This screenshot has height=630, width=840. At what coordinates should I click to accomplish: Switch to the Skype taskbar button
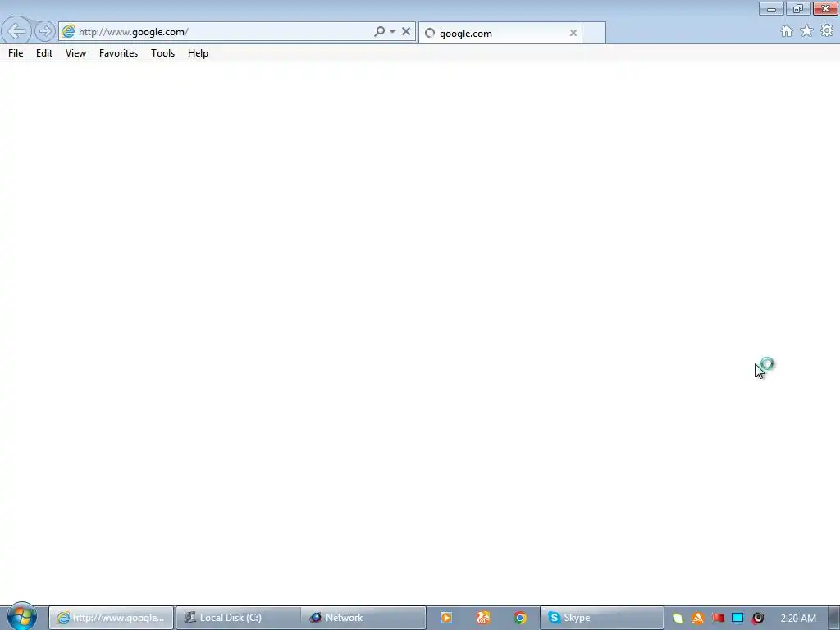click(x=601, y=618)
